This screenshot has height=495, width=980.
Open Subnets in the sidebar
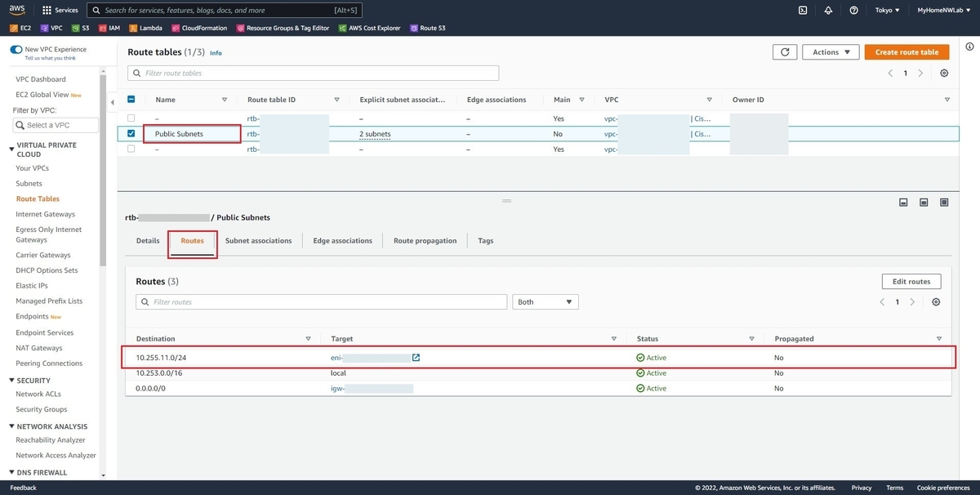(x=29, y=184)
